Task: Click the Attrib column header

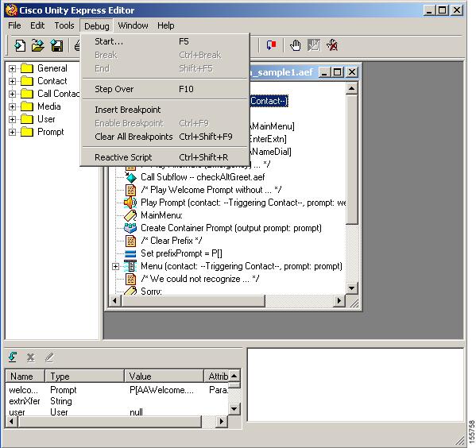Action: click(x=216, y=376)
